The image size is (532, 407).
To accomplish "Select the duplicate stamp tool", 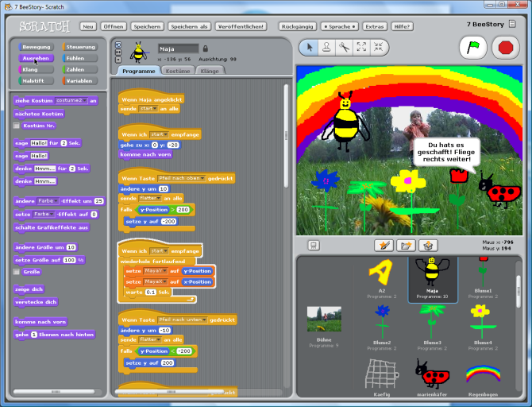I will [x=326, y=47].
